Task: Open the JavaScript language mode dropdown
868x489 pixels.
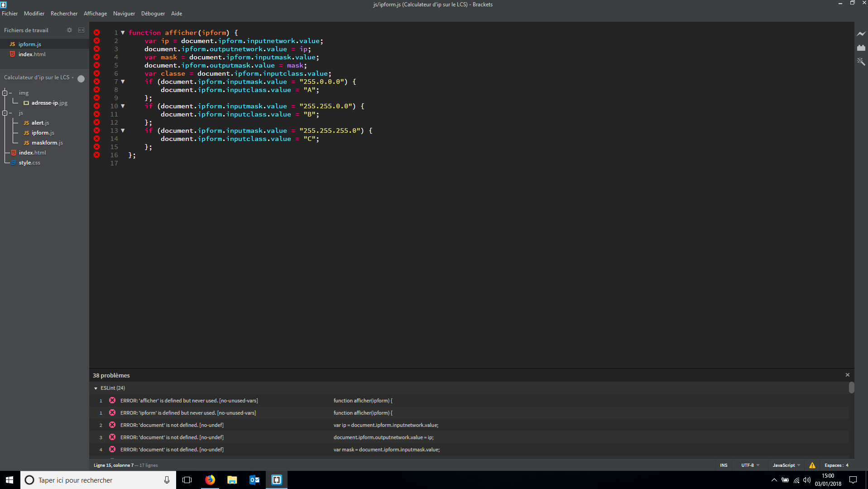Action: pyautogui.click(x=786, y=465)
